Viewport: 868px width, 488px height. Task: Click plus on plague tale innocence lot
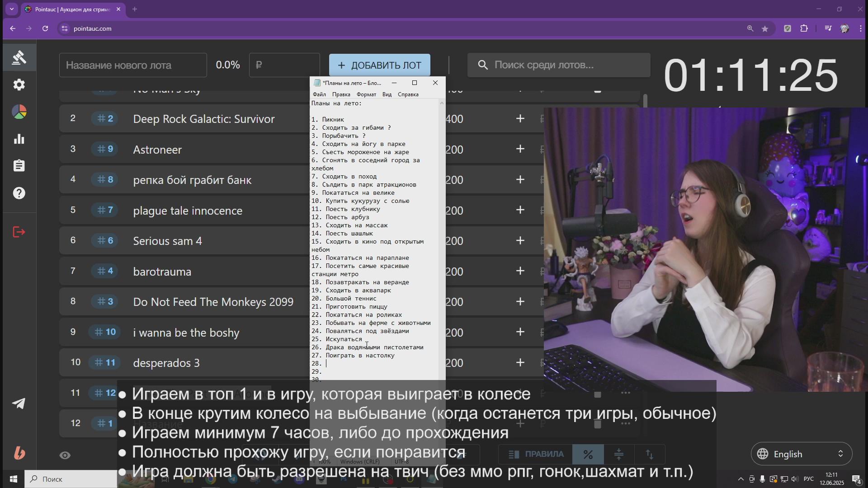point(520,210)
